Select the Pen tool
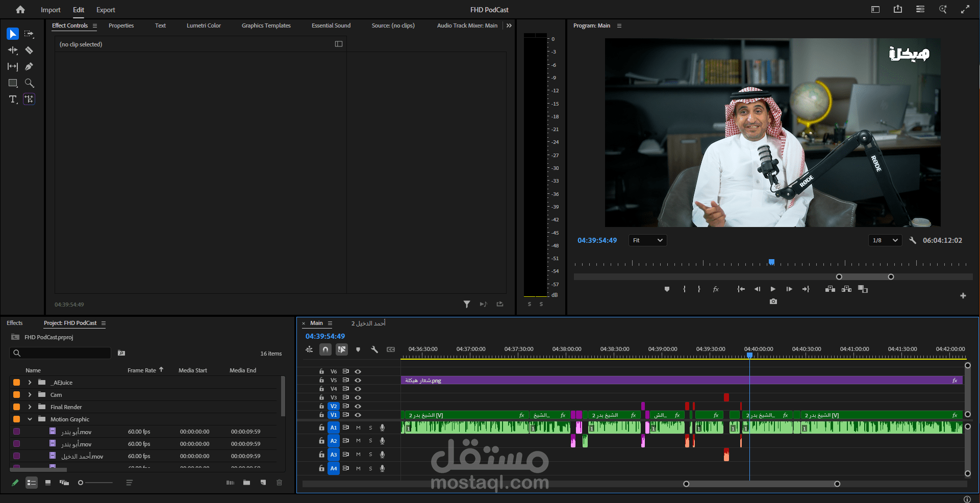This screenshot has width=980, height=503. (29, 66)
